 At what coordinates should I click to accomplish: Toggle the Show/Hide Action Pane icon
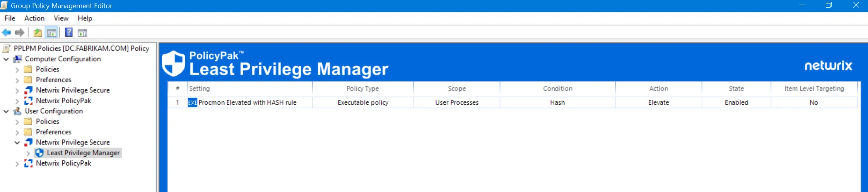82,33
